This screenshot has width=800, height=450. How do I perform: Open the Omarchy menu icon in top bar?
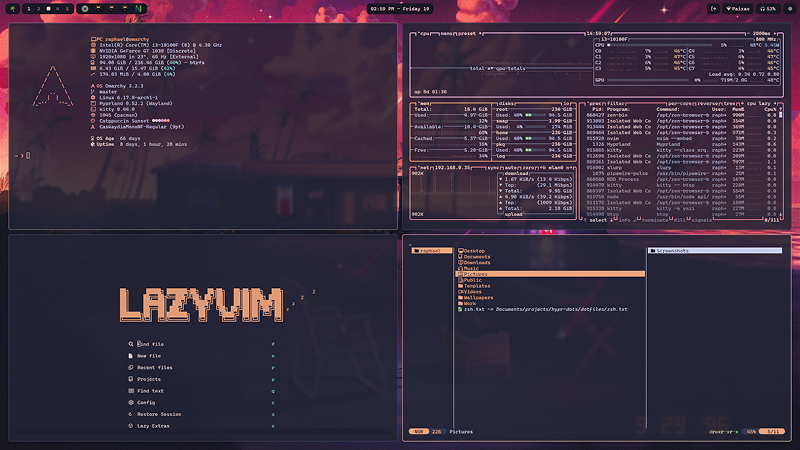click(x=13, y=9)
